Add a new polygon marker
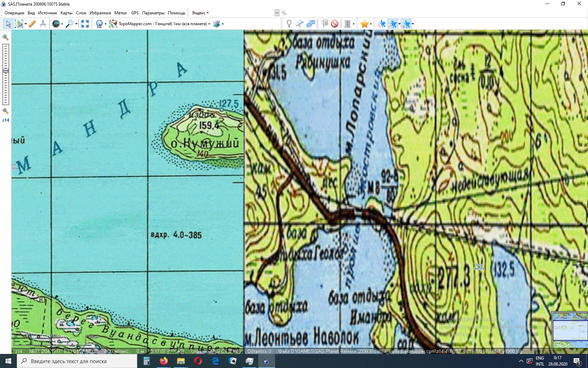The height and width of the screenshot is (368, 588). 311,24
